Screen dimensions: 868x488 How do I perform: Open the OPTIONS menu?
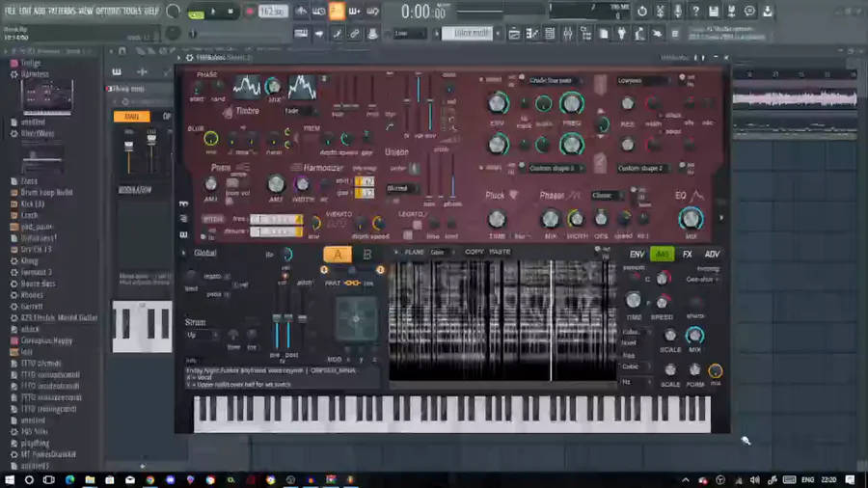point(107,11)
